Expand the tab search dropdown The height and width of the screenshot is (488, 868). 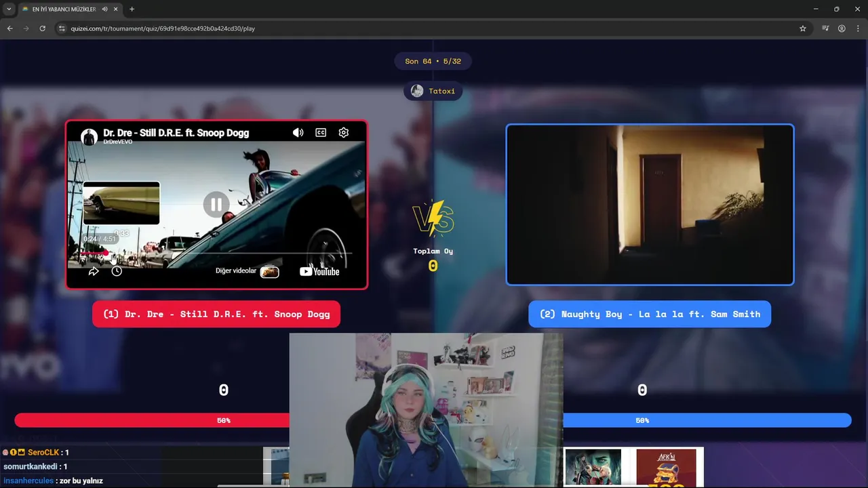(x=9, y=9)
